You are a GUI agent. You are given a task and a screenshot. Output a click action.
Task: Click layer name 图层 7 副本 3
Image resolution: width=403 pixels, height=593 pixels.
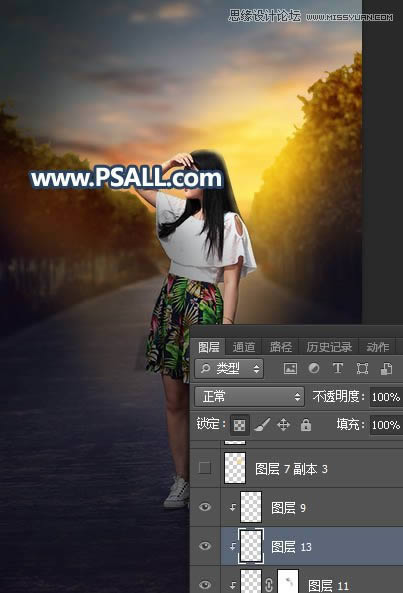point(291,469)
